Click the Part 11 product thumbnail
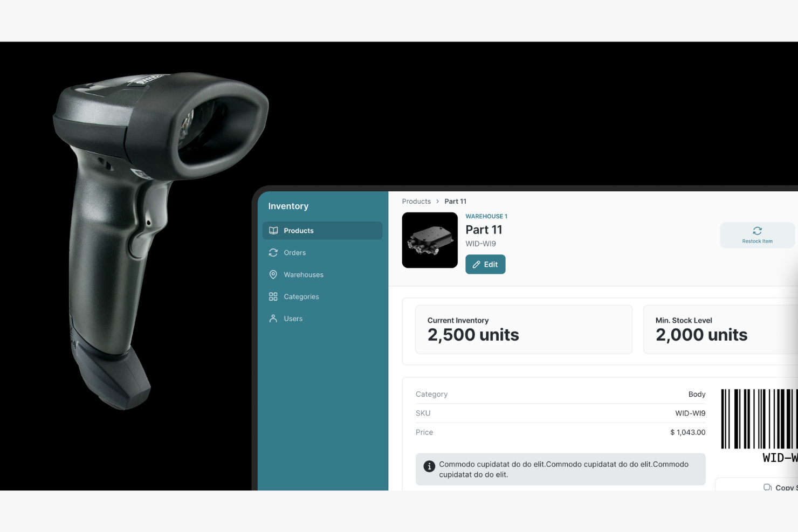The image size is (798, 532). [430, 240]
